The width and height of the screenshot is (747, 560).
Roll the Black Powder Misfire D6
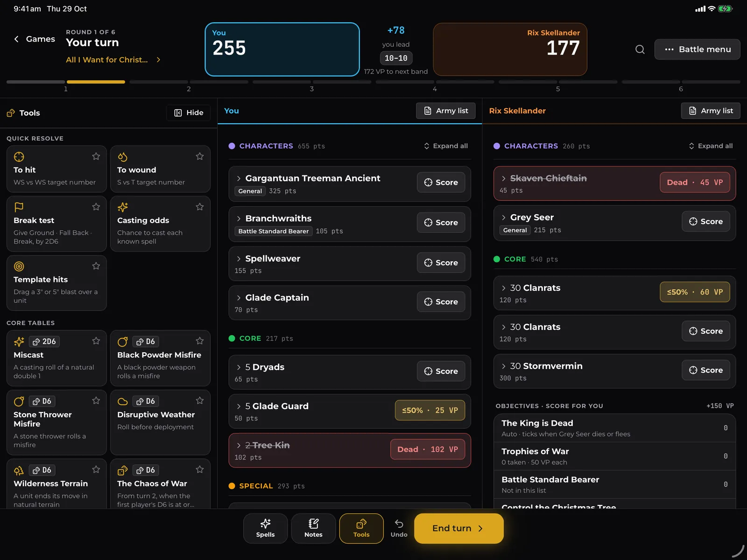click(x=146, y=342)
